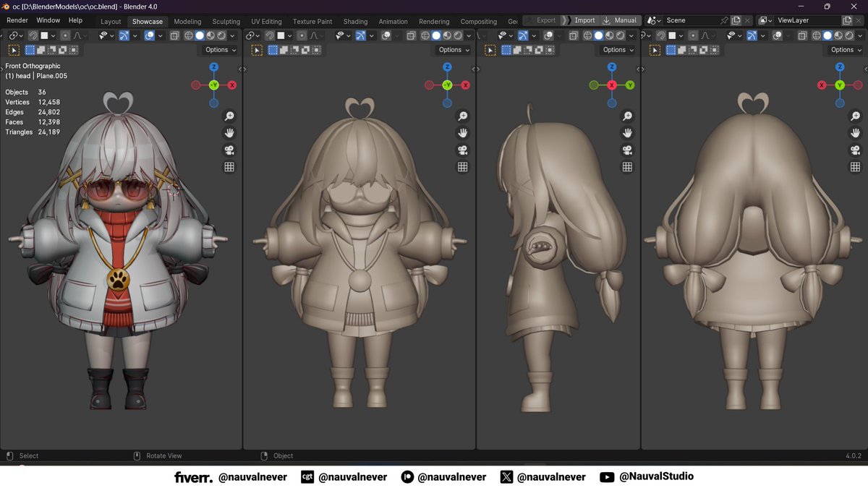This screenshot has height=488, width=868.
Task: Open Options dropdown in the back-view viewport
Action: pyautogui.click(x=846, y=50)
